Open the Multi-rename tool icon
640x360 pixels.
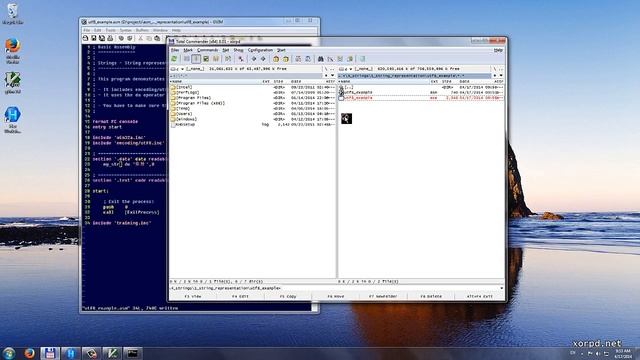click(x=331, y=59)
